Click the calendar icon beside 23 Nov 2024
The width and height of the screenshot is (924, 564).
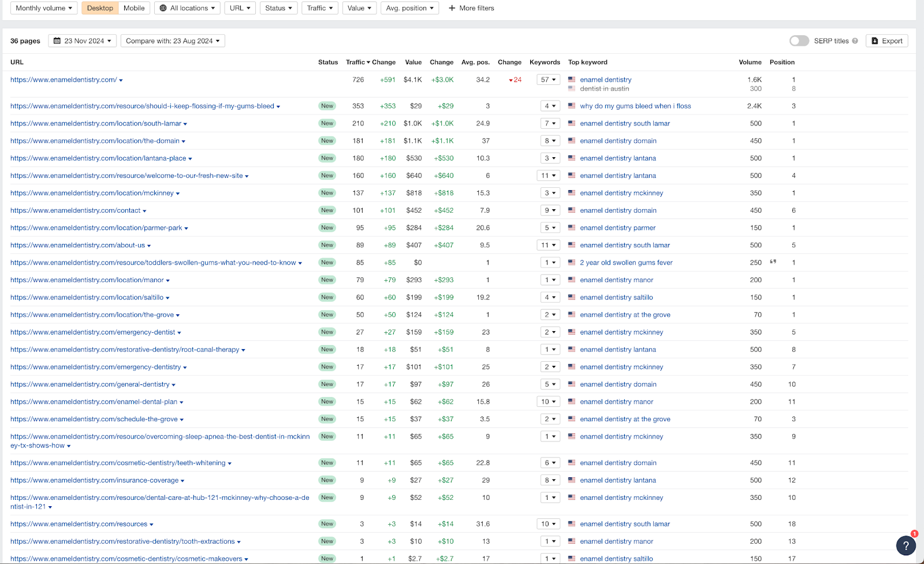pos(57,41)
